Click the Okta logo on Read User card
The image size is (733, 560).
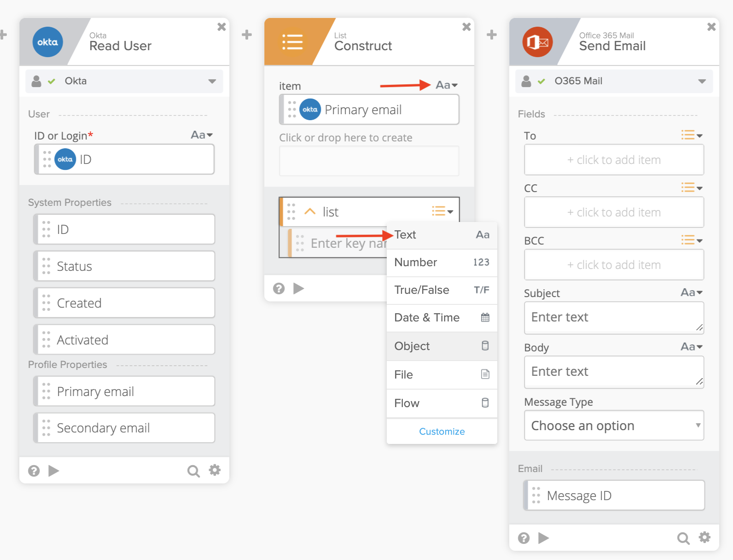pyautogui.click(x=48, y=42)
